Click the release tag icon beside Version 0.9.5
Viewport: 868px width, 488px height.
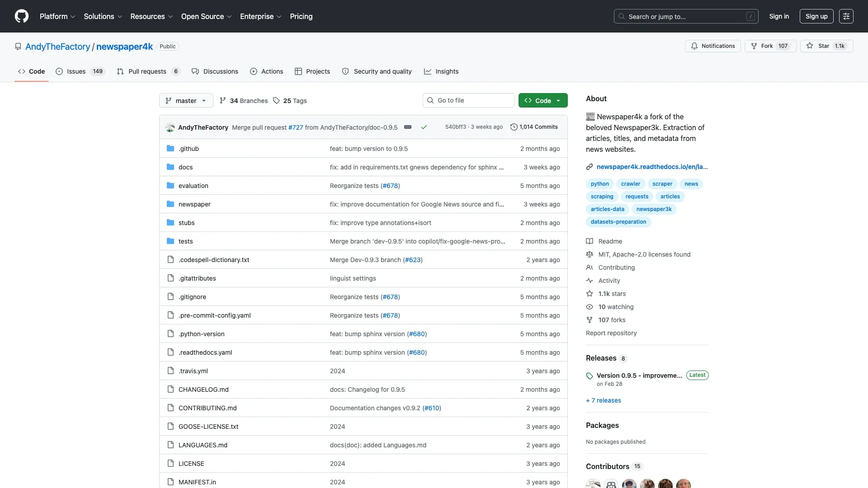click(589, 376)
